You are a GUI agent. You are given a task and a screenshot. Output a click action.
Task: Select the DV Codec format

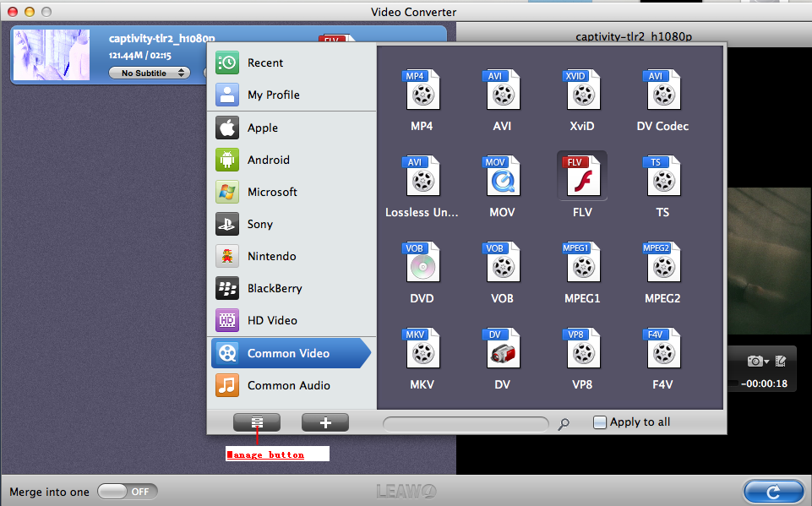point(662,90)
